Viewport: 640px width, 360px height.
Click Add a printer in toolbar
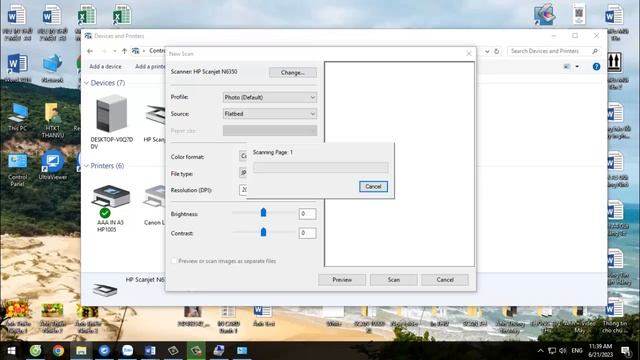click(x=150, y=67)
